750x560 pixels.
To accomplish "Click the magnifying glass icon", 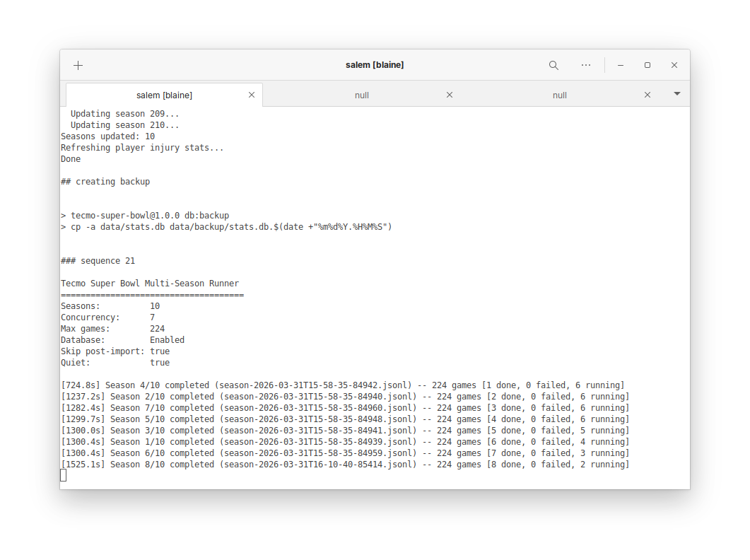I will pyautogui.click(x=553, y=64).
